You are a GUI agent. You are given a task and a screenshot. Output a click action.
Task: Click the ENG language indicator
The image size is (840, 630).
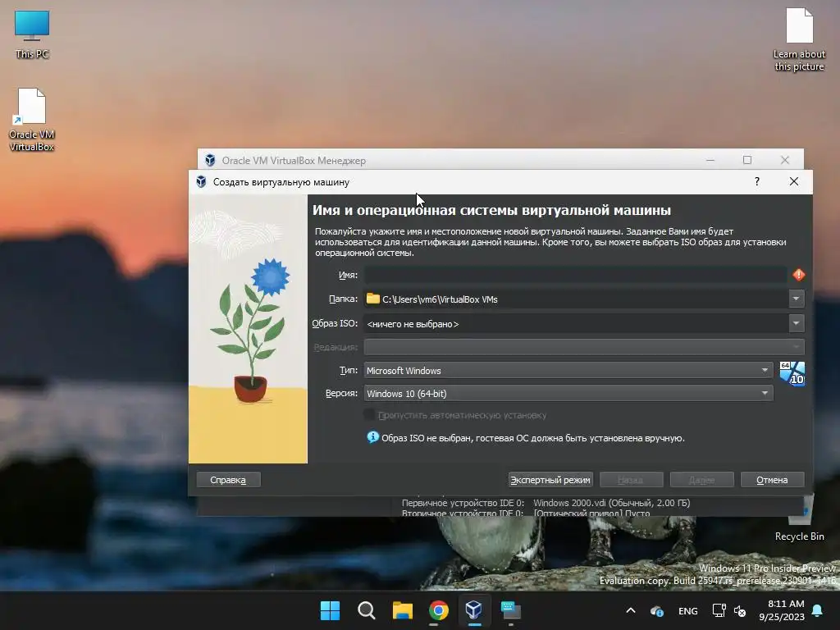(x=688, y=610)
